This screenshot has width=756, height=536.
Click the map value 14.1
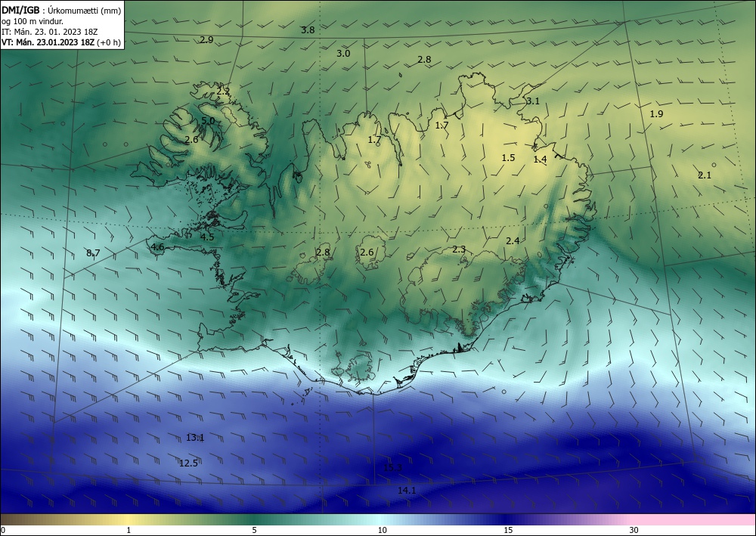click(407, 491)
